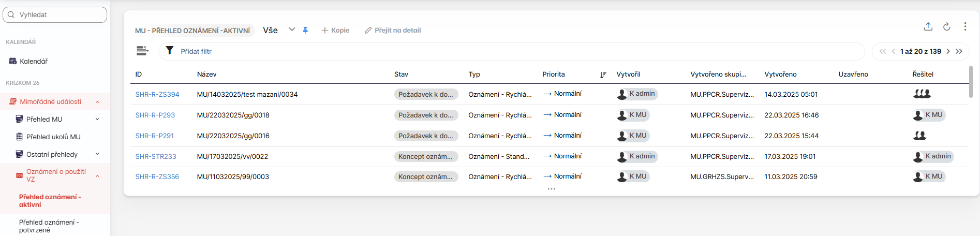This screenshot has height=236, width=980.
Task: Open the three-dot more options menu
Action: (965, 26)
